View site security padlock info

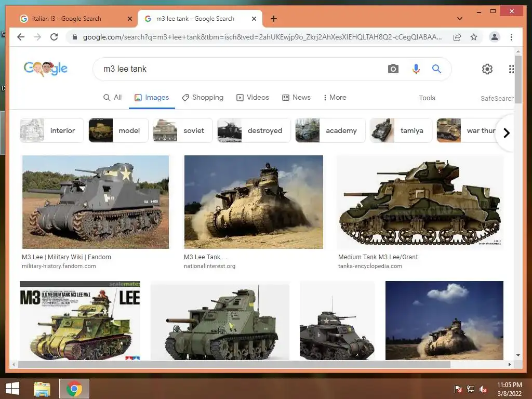coord(75,37)
